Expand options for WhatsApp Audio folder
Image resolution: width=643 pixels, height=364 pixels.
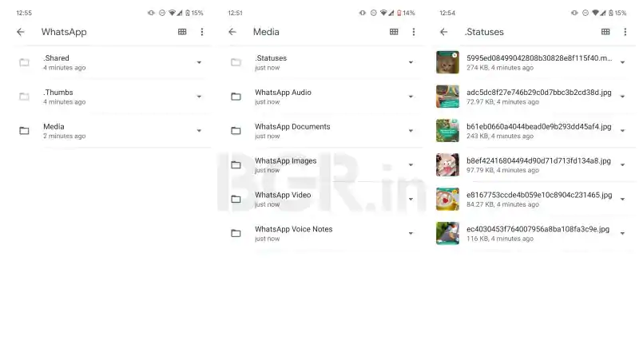[411, 97]
